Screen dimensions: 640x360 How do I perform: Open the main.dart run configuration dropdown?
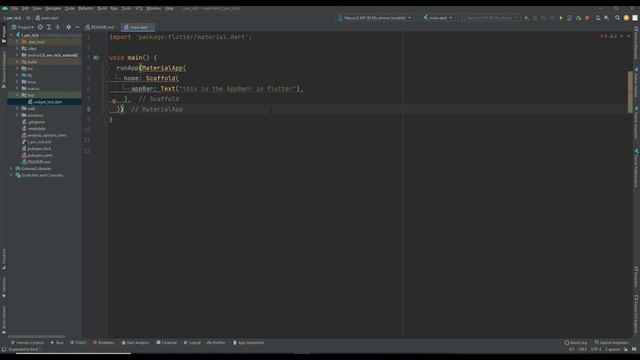pyautogui.click(x=438, y=18)
